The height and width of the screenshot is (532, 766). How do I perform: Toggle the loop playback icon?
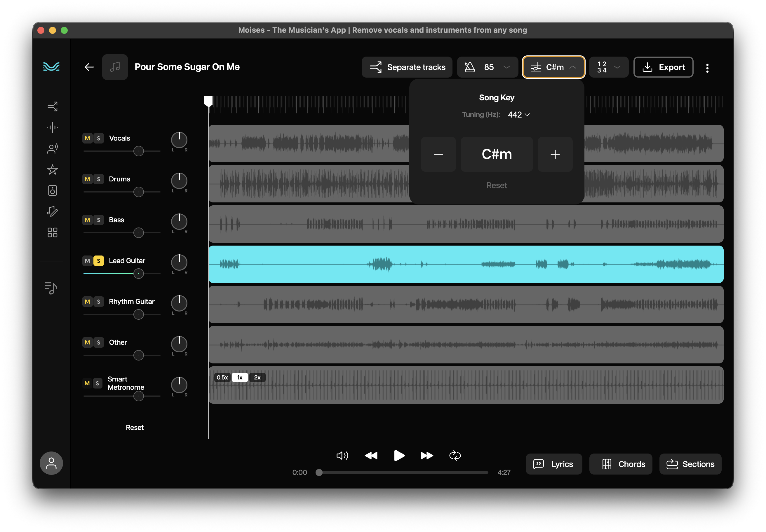455,455
